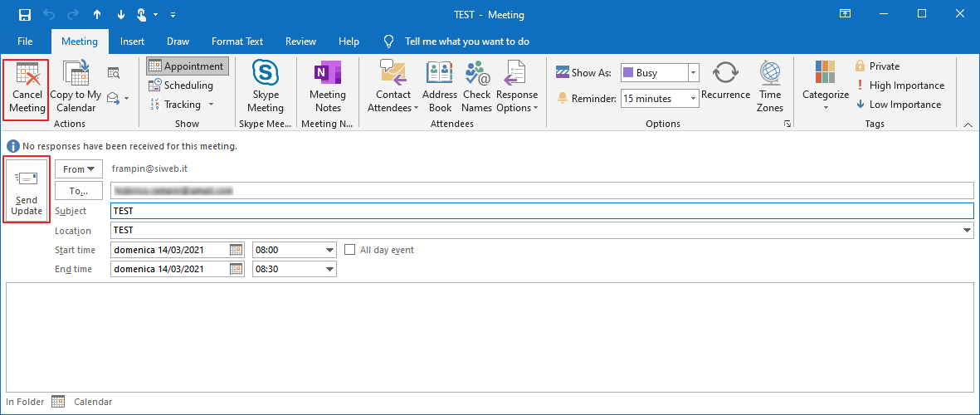The image size is (980, 415).
Task: Click into the Subject field
Action: point(542,212)
